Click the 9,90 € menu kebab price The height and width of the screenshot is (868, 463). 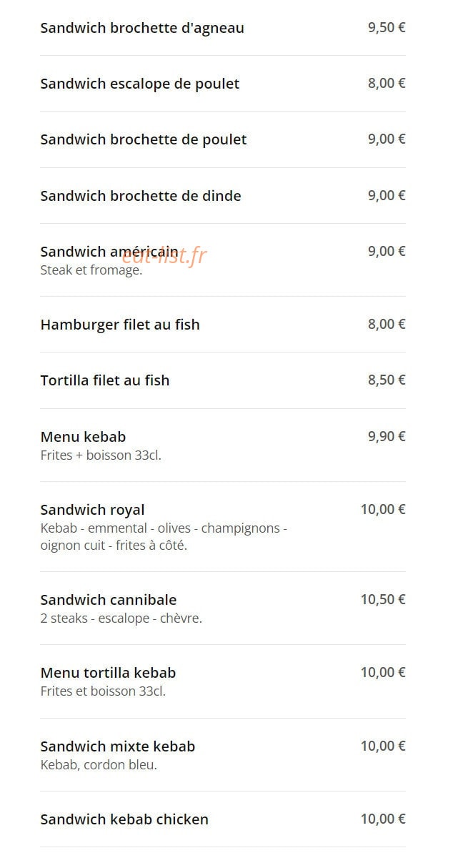coord(387,436)
